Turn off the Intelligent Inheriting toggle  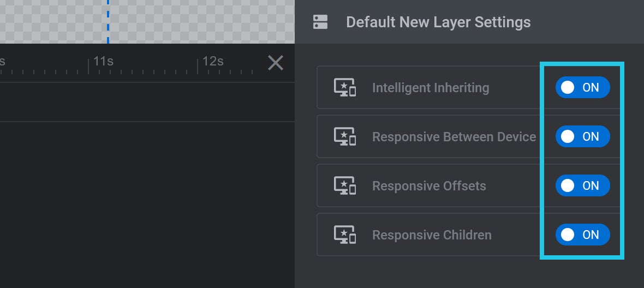click(583, 87)
